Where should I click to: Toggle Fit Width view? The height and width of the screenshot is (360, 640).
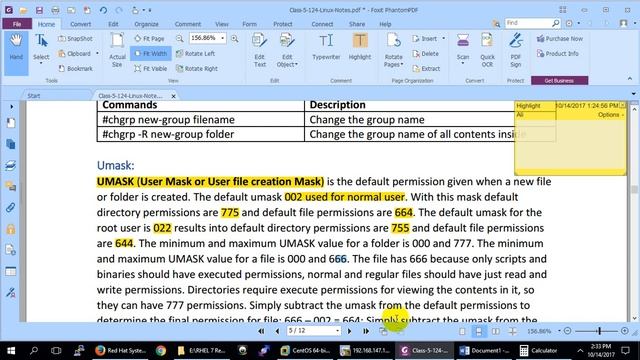click(x=151, y=53)
